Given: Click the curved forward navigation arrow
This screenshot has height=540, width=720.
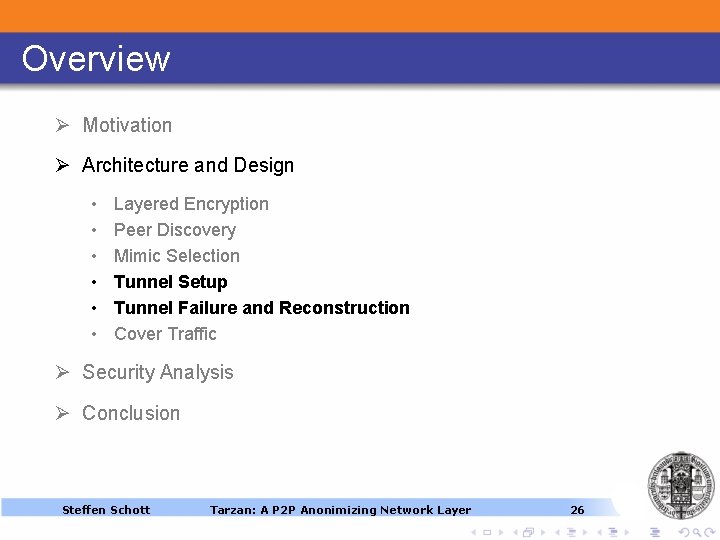Looking at the screenshot, I should pyautogui.click(x=709, y=532).
